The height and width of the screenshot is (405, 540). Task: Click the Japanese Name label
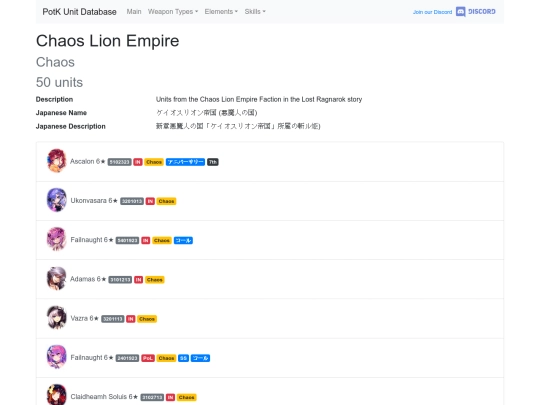(61, 113)
